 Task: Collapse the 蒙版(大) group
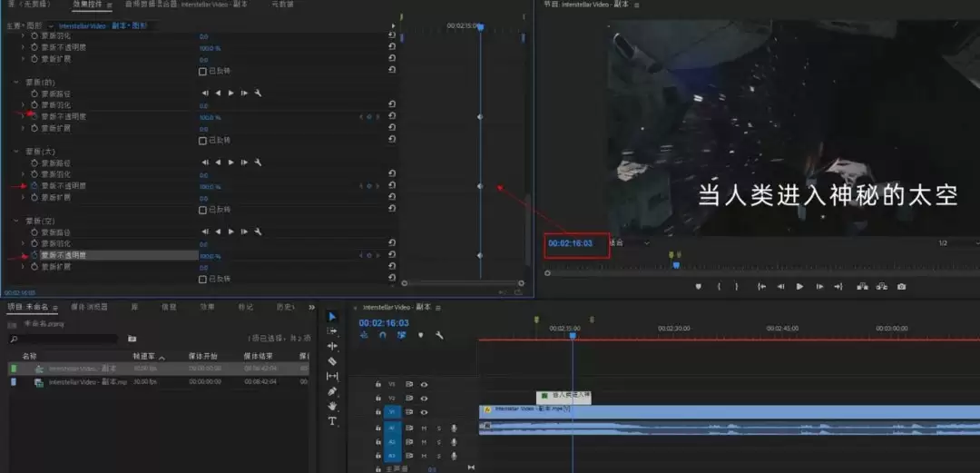click(x=15, y=152)
